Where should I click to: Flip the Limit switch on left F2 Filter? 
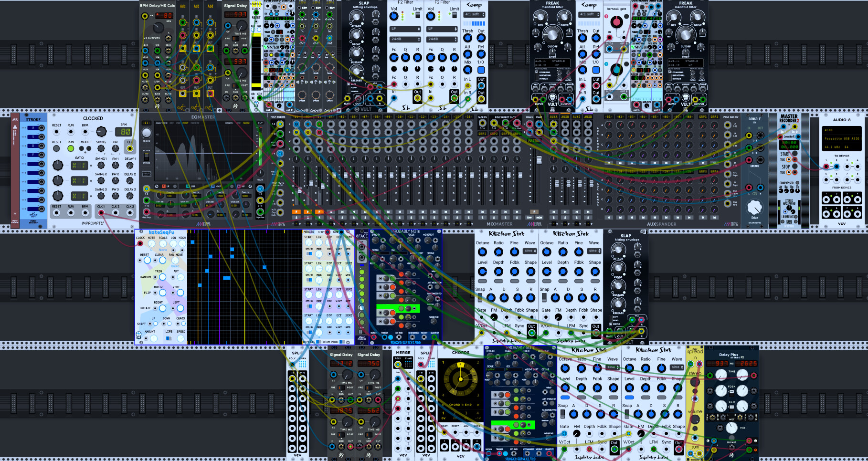pyautogui.click(x=418, y=15)
